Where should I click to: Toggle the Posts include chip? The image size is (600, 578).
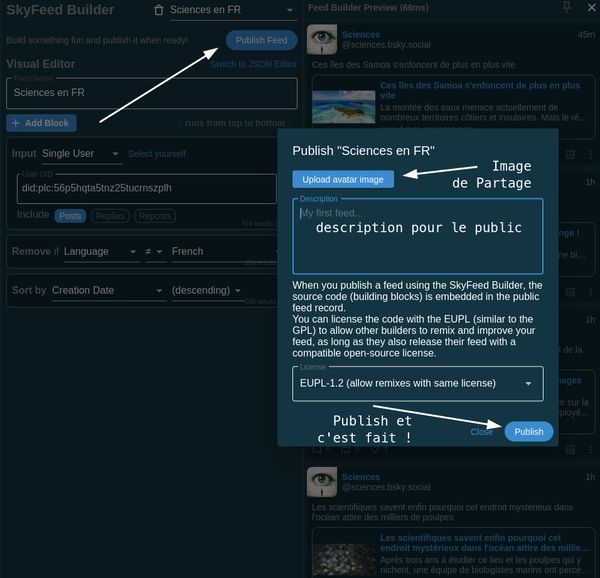coord(70,215)
